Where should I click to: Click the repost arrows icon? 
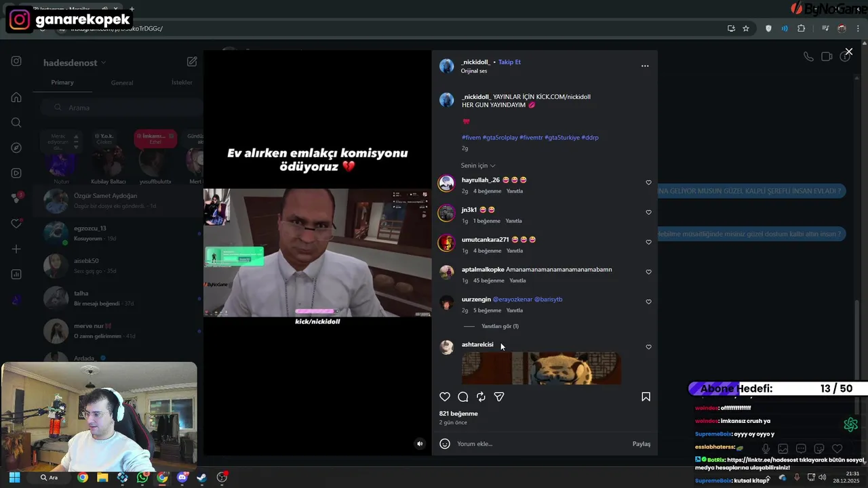pos(481,397)
